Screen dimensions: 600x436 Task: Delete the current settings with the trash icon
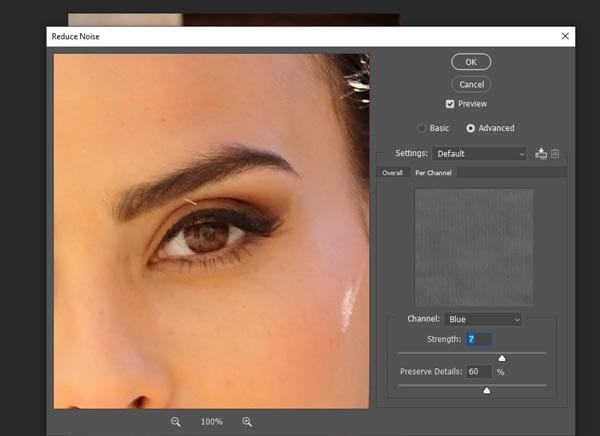[x=555, y=154]
